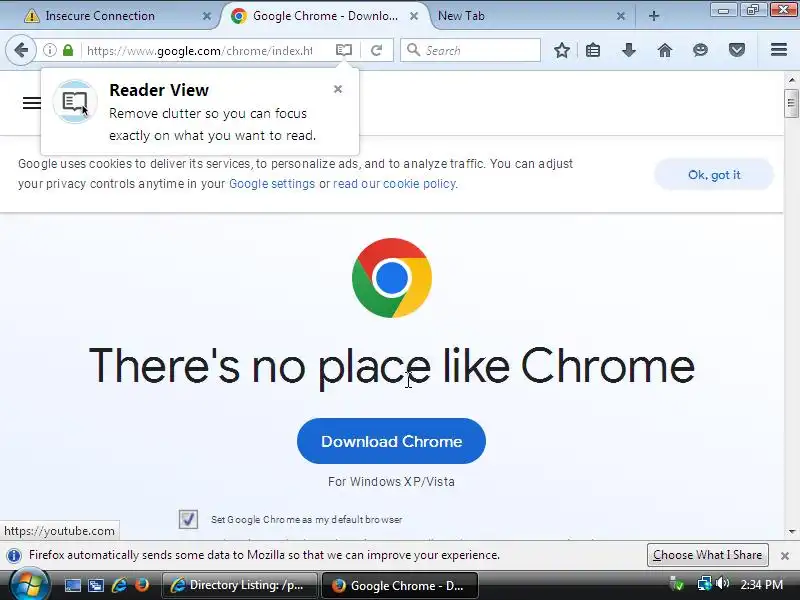
Task: Close the Reader View tooltip popup
Action: [338, 89]
